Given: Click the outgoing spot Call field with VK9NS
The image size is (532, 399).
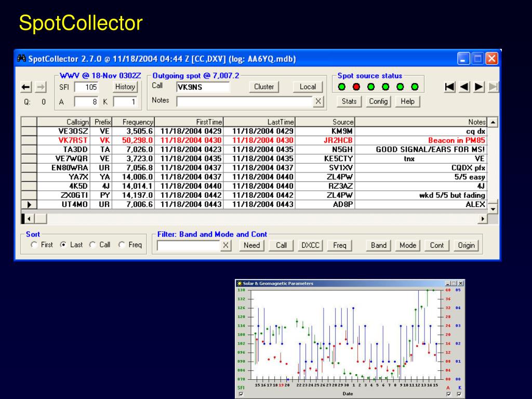Looking at the screenshot, I should point(203,87).
